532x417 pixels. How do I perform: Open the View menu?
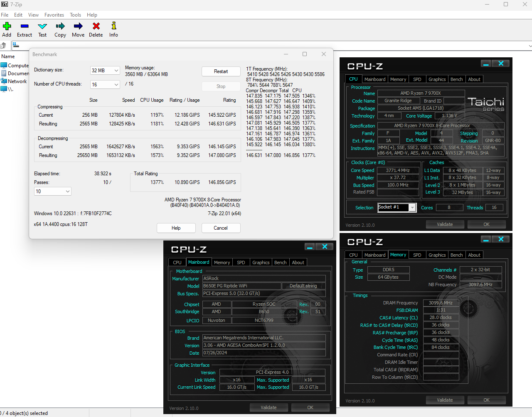click(34, 15)
